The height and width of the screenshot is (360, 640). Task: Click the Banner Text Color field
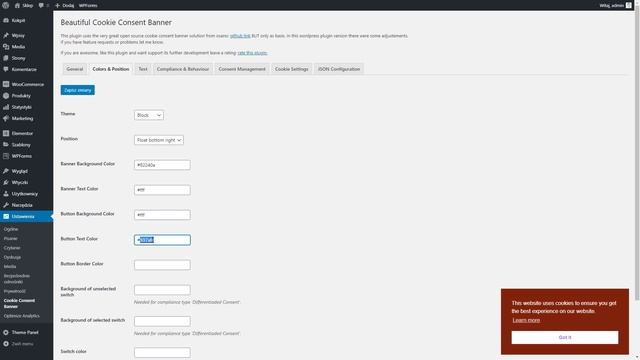point(162,190)
